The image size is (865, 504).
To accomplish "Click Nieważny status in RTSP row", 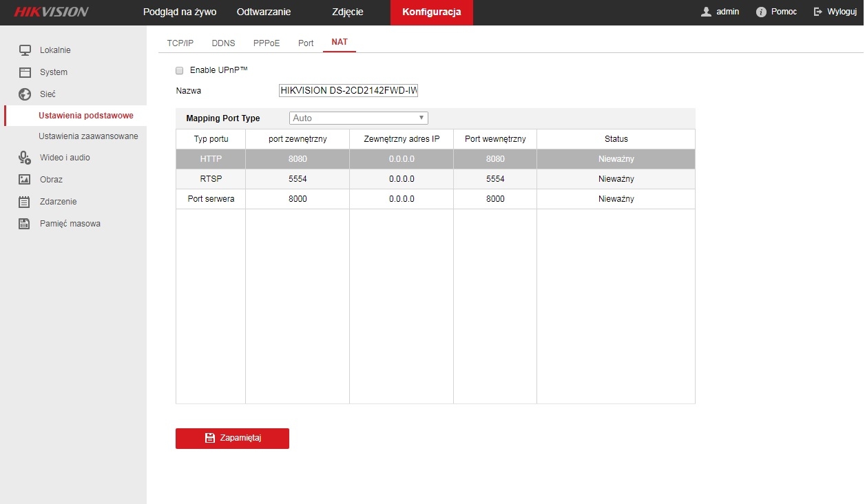I will pos(616,179).
